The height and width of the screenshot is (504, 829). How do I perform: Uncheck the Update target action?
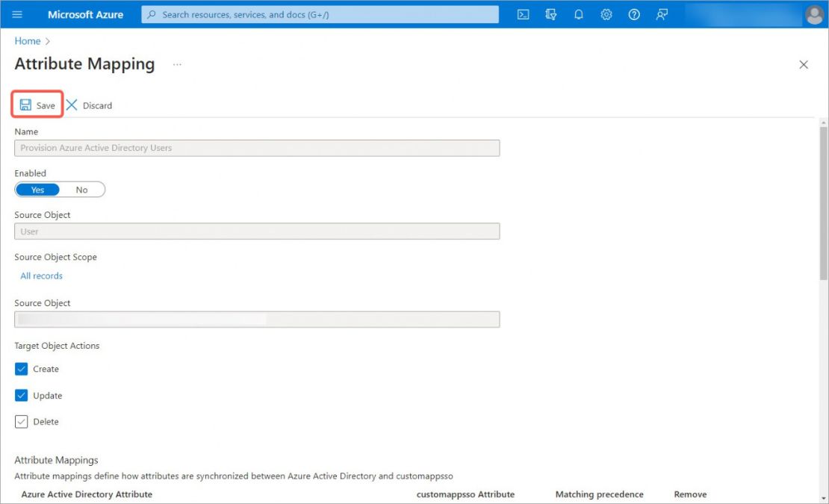pos(21,395)
